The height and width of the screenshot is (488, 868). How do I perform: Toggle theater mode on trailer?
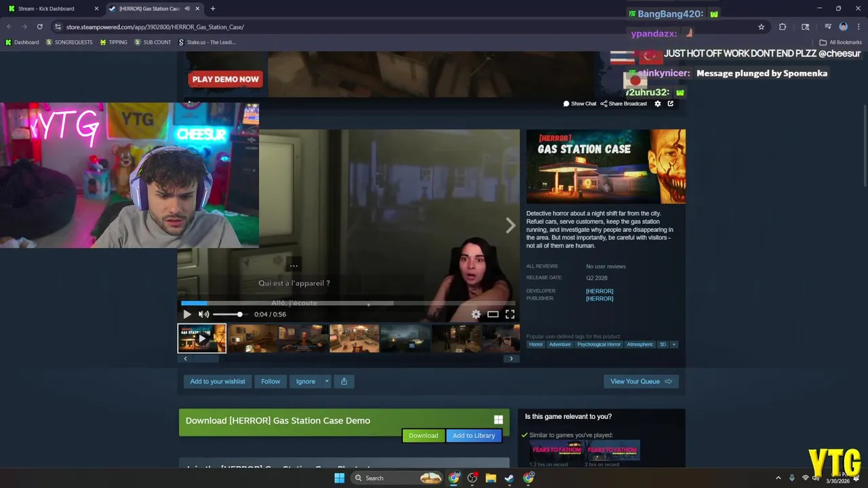493,314
